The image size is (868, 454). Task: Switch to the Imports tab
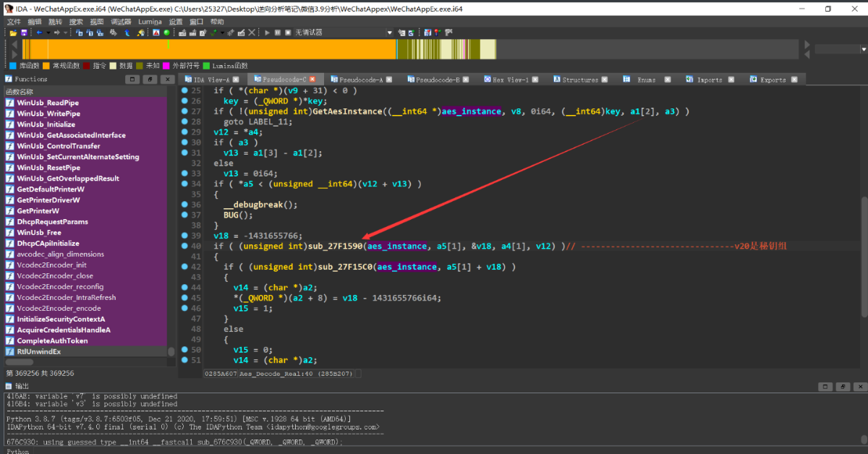(x=710, y=80)
